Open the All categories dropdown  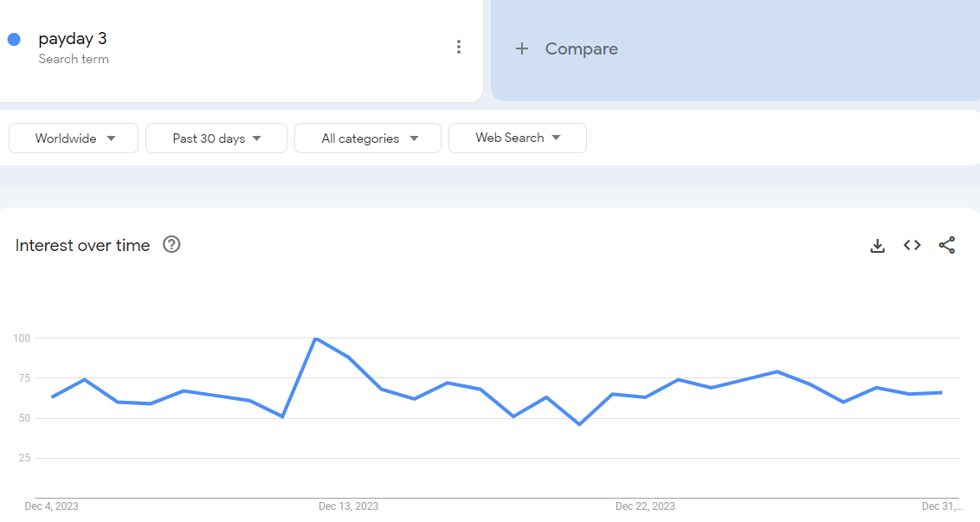pos(367,139)
